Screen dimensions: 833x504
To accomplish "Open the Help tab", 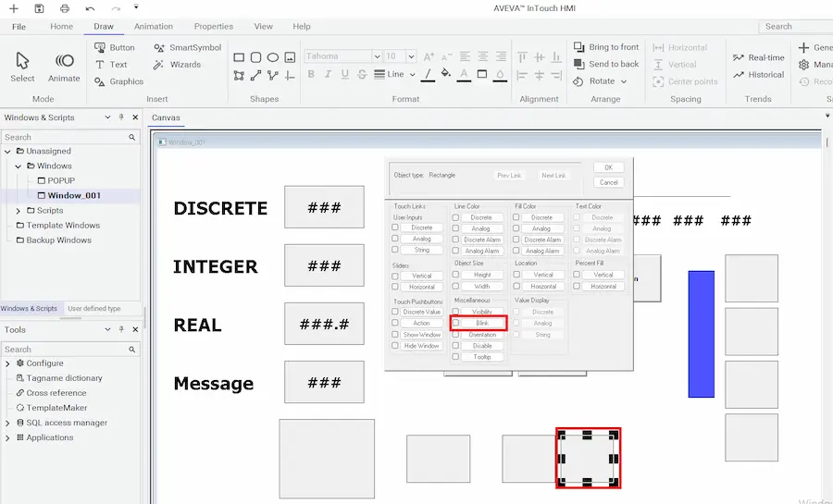I will tap(302, 27).
